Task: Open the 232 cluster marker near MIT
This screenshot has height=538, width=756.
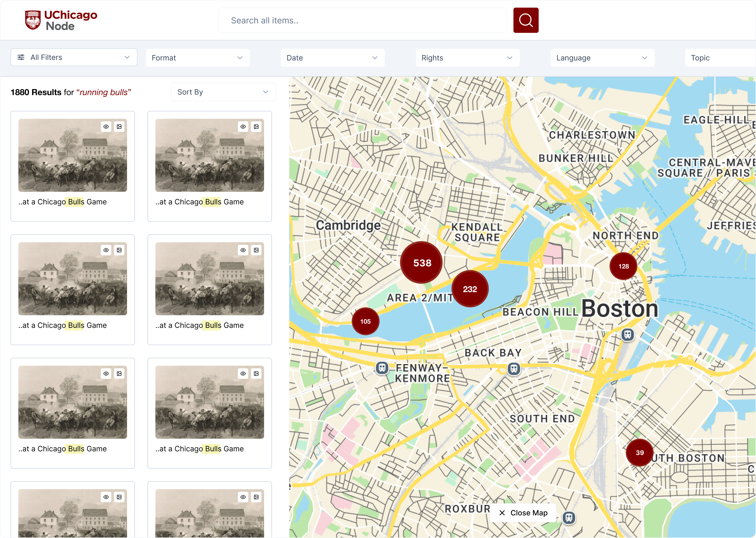Action: point(470,289)
